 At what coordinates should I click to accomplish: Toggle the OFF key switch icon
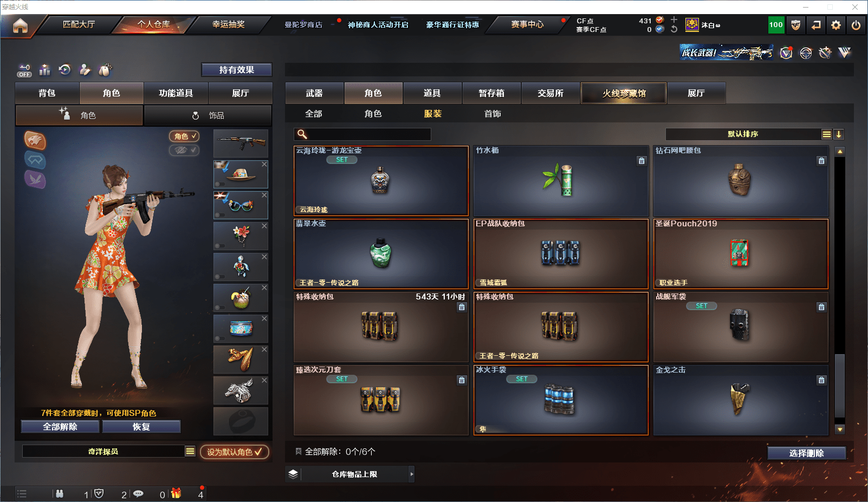coord(24,70)
